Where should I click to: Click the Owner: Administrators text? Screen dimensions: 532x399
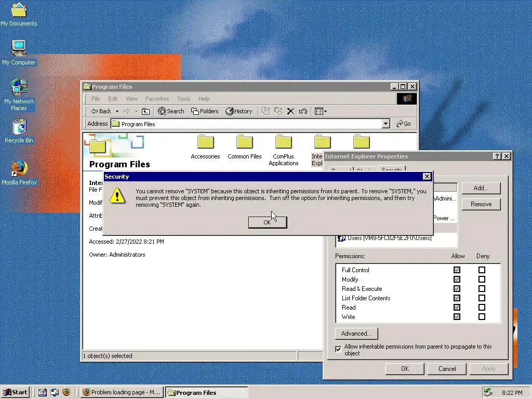coord(117,255)
